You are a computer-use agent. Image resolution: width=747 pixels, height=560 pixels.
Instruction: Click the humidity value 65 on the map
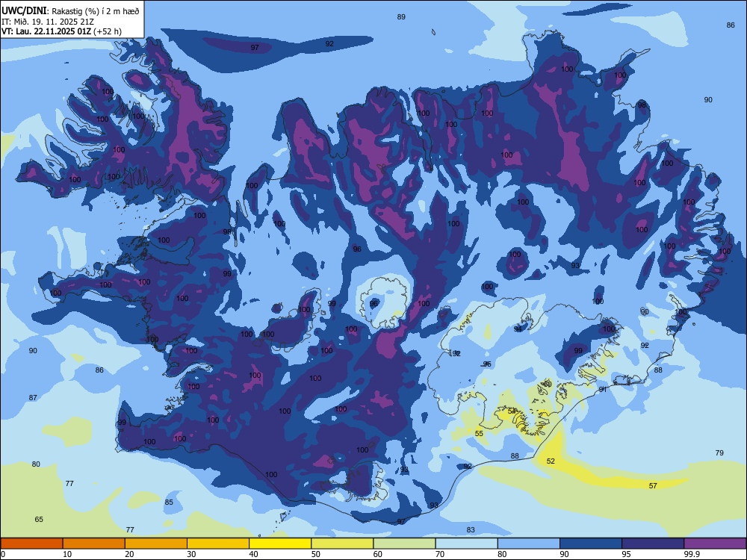(39, 519)
